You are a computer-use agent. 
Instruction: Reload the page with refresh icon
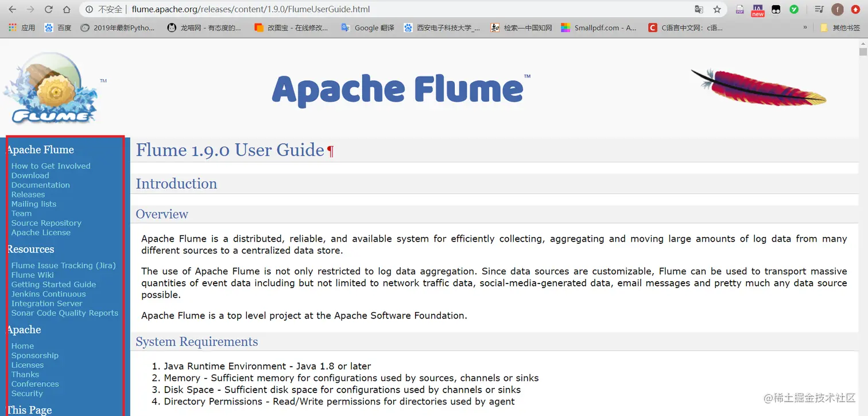(x=49, y=9)
